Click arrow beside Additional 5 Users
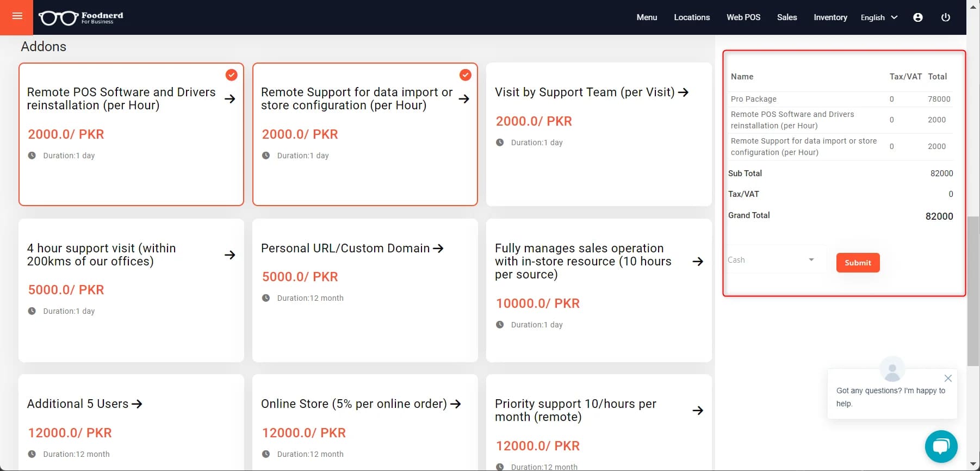Viewport: 980px width, 471px height. 137,404
